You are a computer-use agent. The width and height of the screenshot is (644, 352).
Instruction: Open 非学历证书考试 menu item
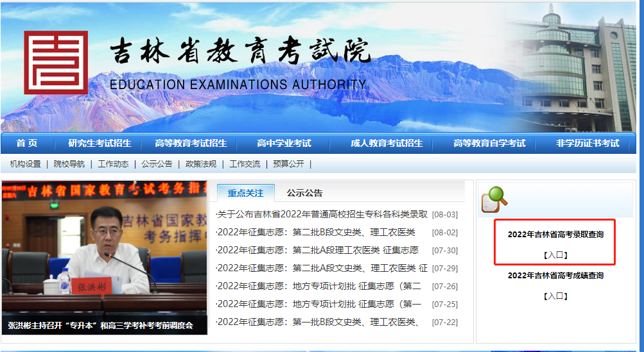pos(587,143)
